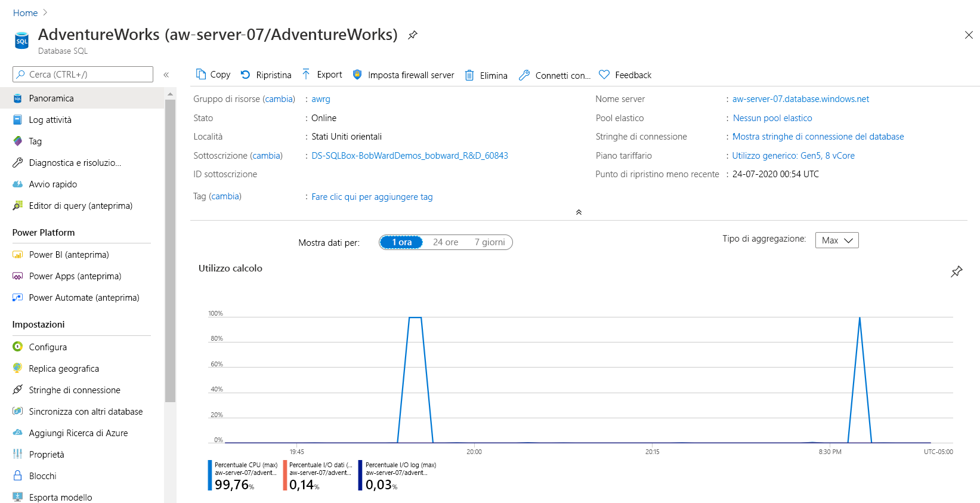Click cambia next to Sottoscrizione
980x503 pixels.
click(x=266, y=156)
